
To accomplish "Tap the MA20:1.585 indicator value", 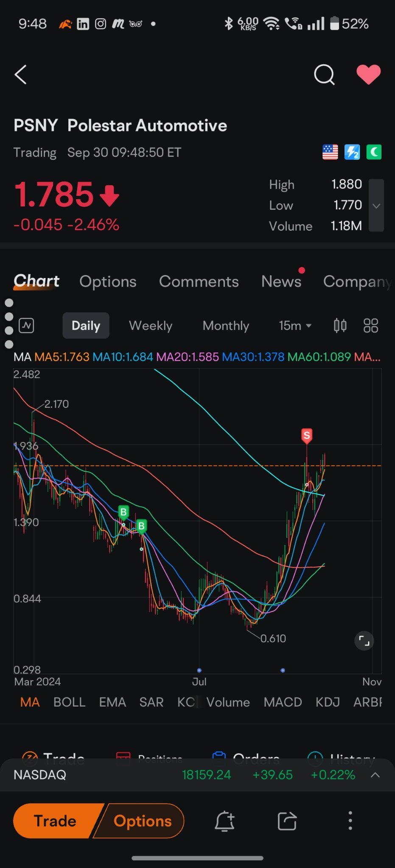I will pyautogui.click(x=188, y=357).
